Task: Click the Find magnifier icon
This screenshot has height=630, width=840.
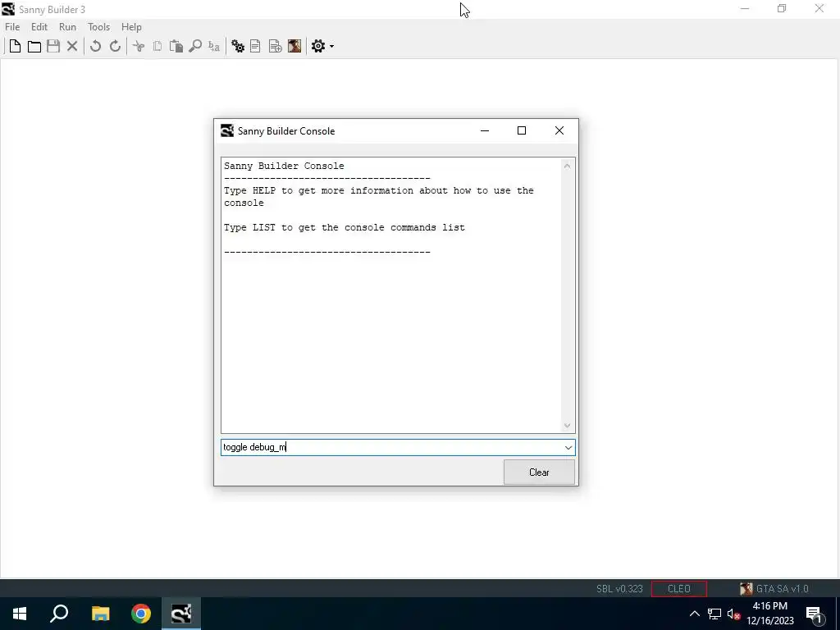Action: 195,46
